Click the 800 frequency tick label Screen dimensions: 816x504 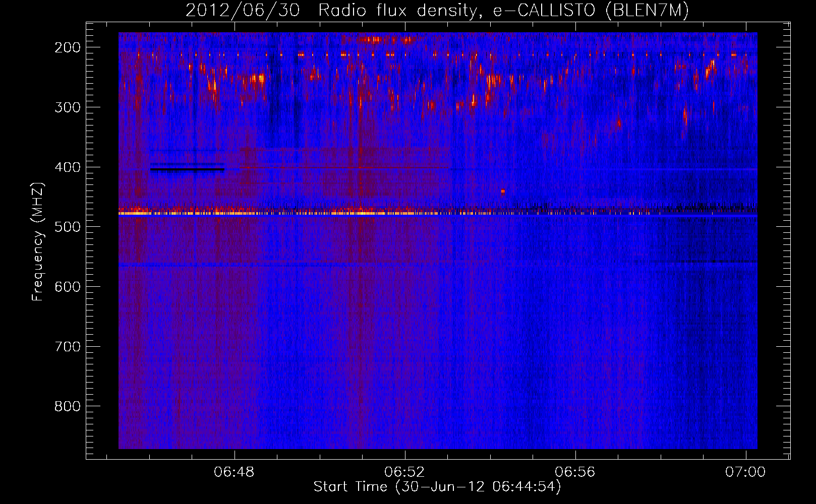pos(68,406)
